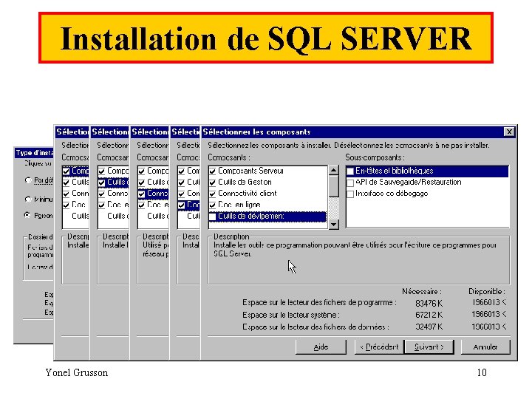Toggle the Composants Serveur checkbox in front dialog
The height and width of the screenshot is (399, 532).
[x=212, y=171]
